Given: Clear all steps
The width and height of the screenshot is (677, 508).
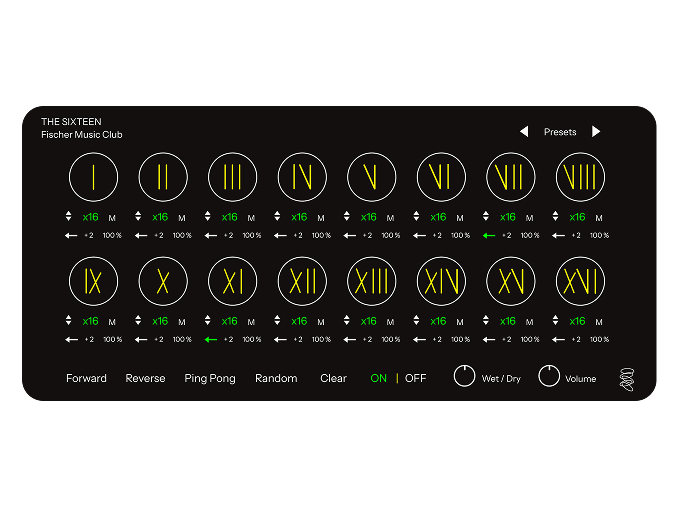Looking at the screenshot, I should click(333, 378).
